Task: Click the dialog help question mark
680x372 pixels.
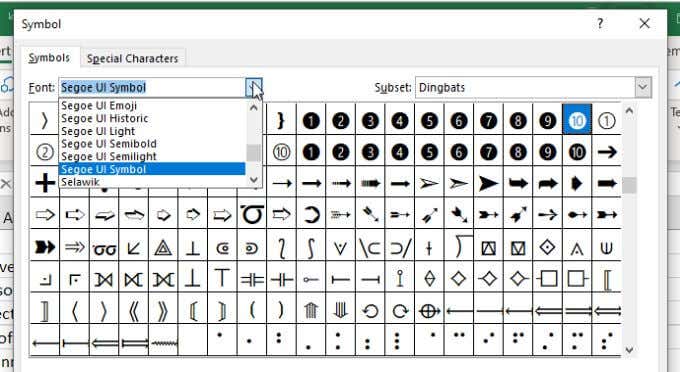Action: [x=600, y=23]
